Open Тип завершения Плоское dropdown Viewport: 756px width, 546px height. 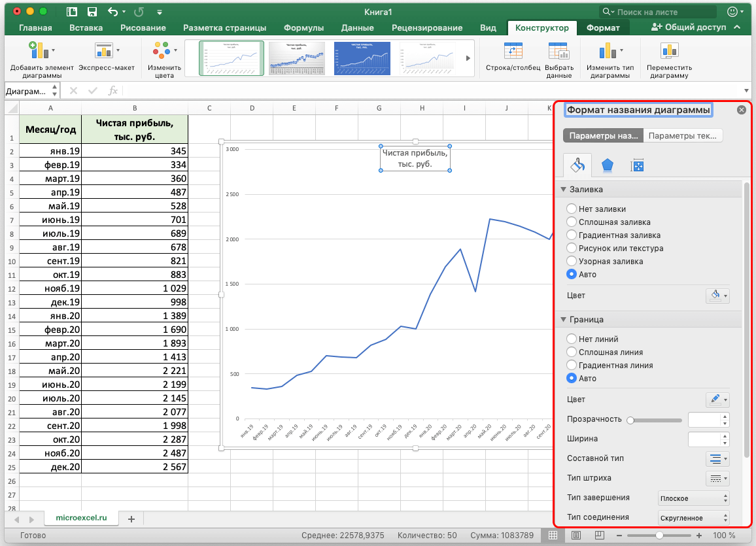pyautogui.click(x=693, y=498)
